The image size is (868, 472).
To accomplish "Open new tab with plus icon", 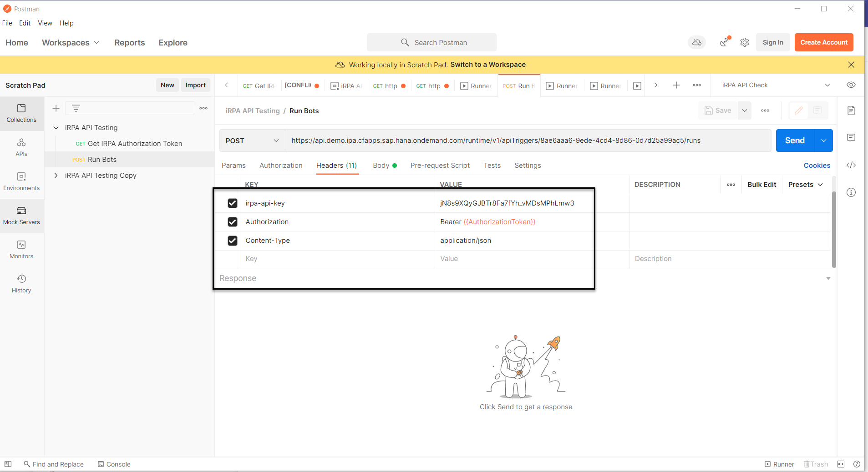I will pyautogui.click(x=676, y=85).
